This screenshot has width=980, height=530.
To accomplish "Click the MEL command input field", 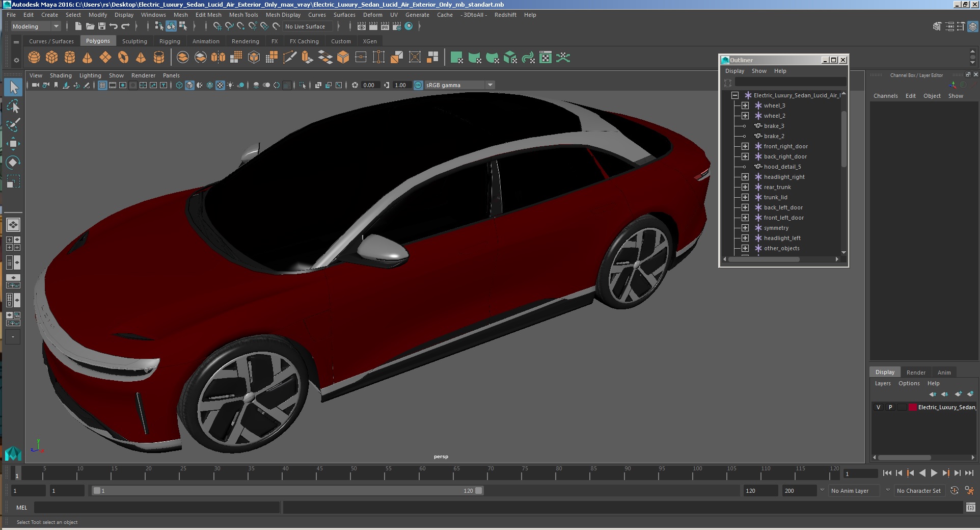I will pos(157,508).
